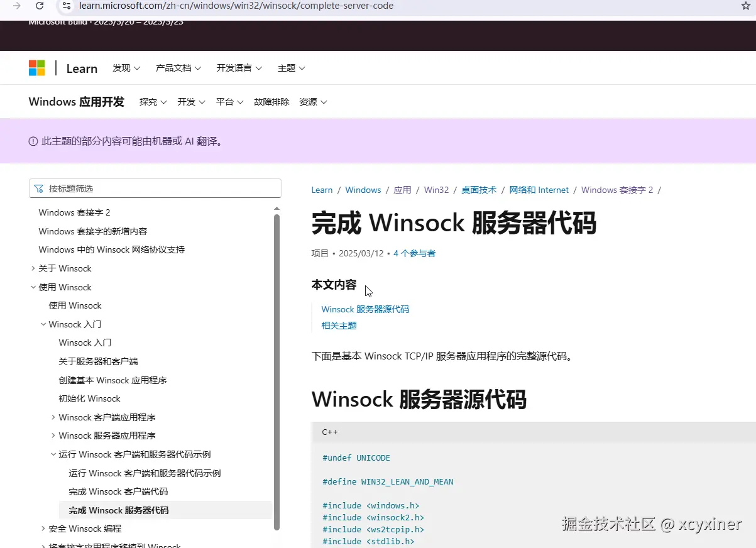Screen dimensions: 756x548
Task: Select Windows 中的 Winsock 网络协议支持
Action: click(x=112, y=249)
